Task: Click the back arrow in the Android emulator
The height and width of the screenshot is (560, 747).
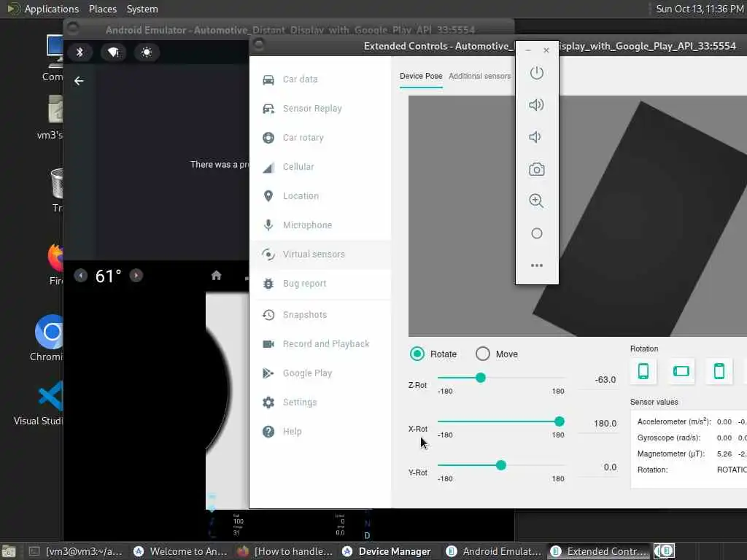Action: (79, 81)
